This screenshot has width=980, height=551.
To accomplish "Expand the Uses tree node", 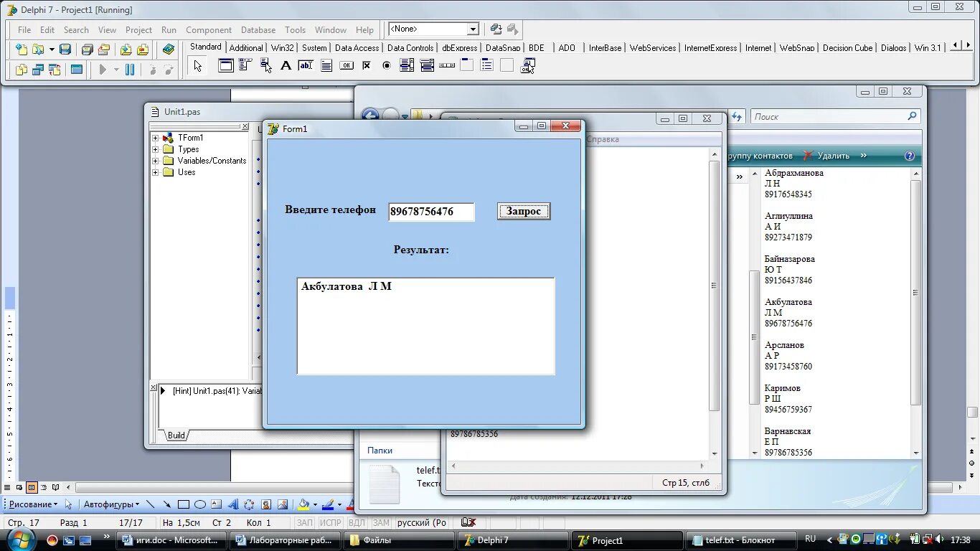I will (x=155, y=172).
